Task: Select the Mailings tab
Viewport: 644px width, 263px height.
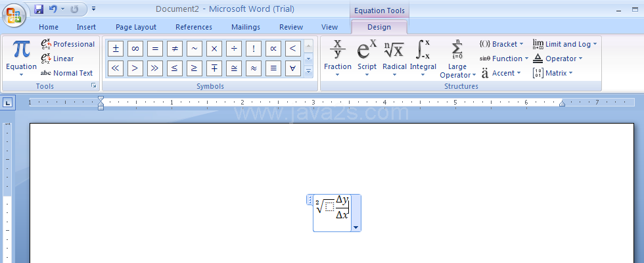Action: (x=246, y=27)
